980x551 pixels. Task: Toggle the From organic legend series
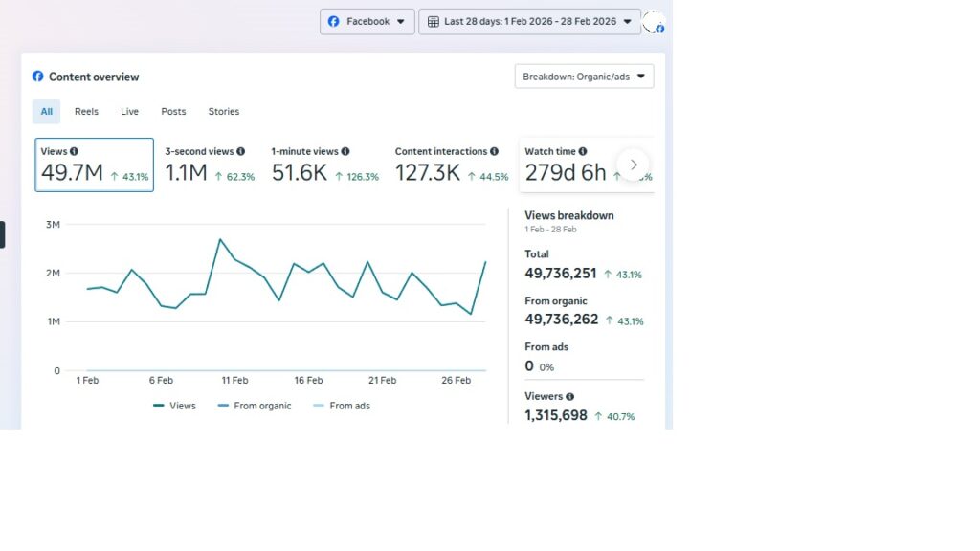click(254, 406)
